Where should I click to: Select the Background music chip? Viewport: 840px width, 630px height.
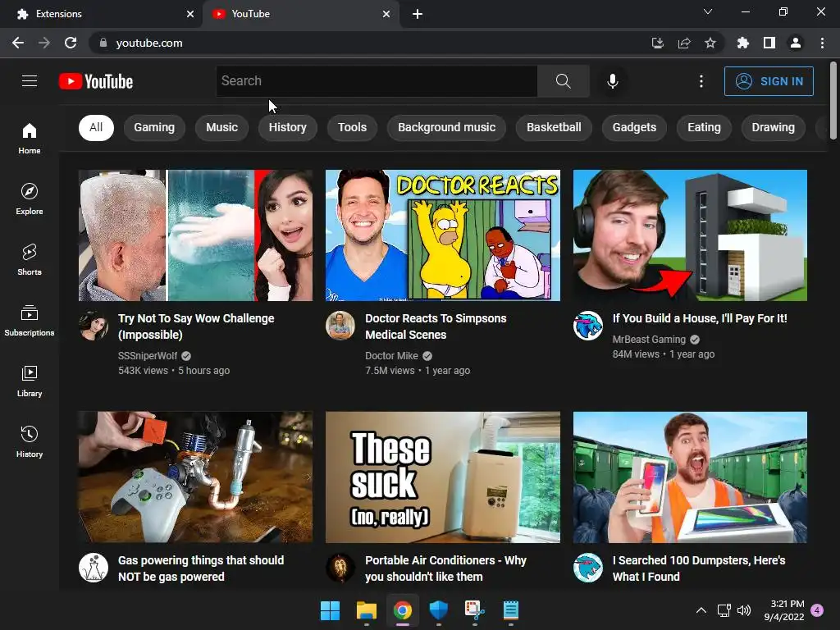(446, 127)
